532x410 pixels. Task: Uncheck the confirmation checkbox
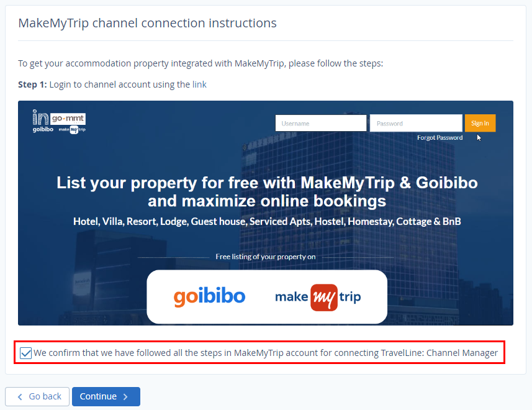pos(25,353)
